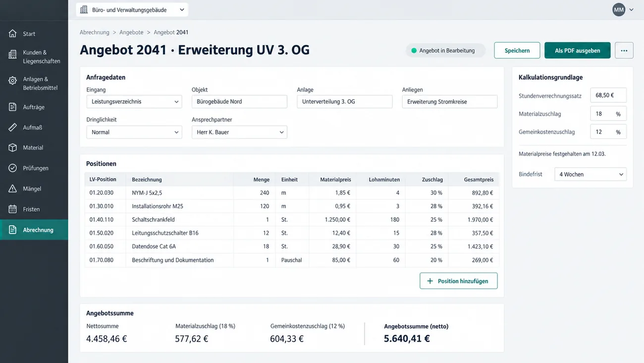Screen dimensions: 644x363
Task: Click the MM user avatar
Action: [x=619, y=10]
